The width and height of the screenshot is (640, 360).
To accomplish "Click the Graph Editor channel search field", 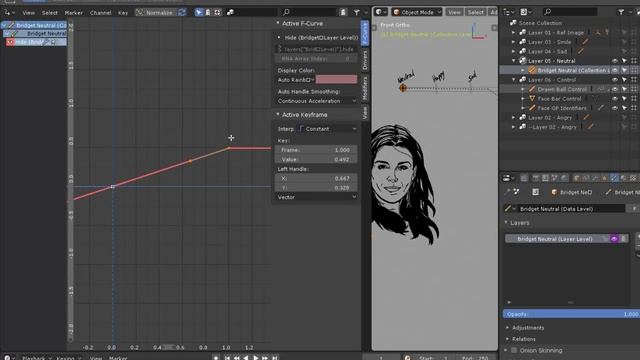I will 309,13.
